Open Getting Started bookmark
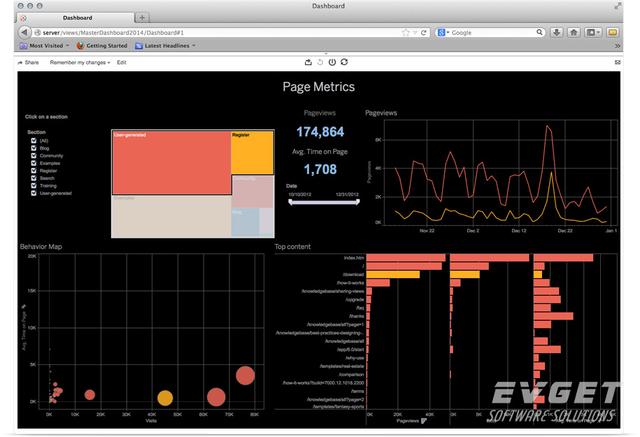The image size is (640, 437). 102,46
